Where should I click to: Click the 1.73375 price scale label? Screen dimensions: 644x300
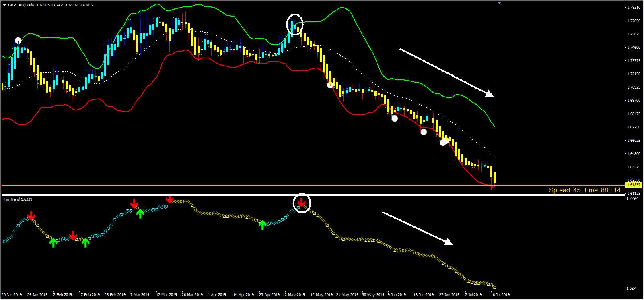point(634,61)
